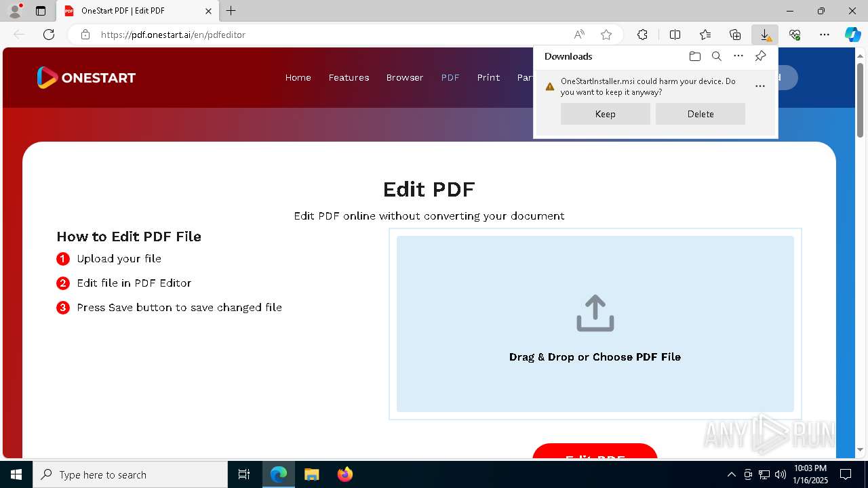
Task: Open more actions for OneStartInstaller.msi
Action: click(x=760, y=86)
